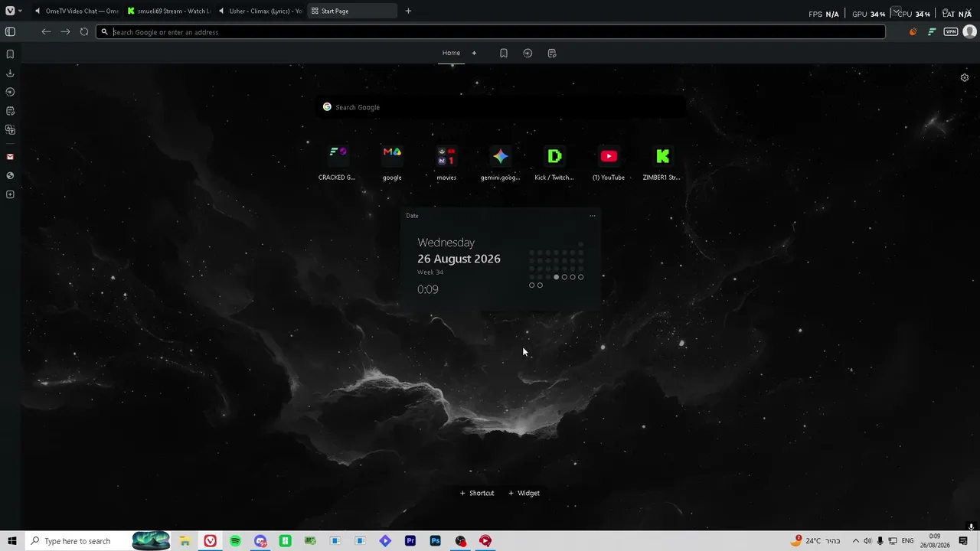Open the Downloads panel in sidebar
The width and height of the screenshot is (980, 551).
pos(10,73)
